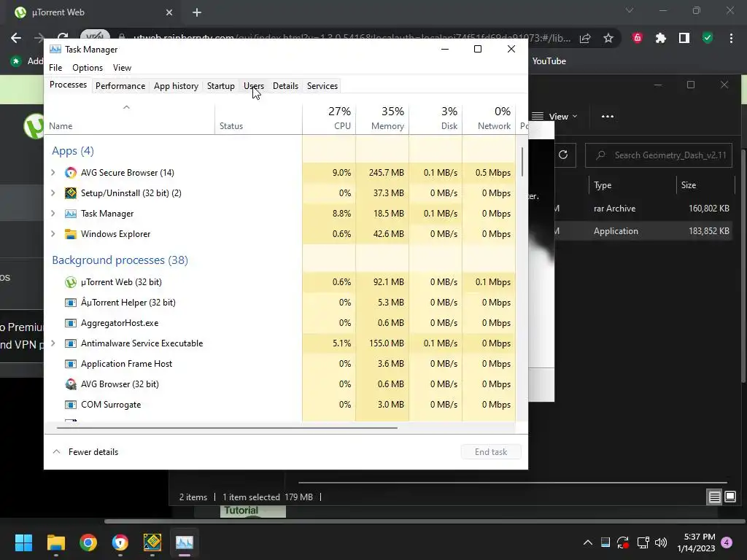Expand the Task Manager process group
This screenshot has height=560, width=747.
(x=53, y=214)
